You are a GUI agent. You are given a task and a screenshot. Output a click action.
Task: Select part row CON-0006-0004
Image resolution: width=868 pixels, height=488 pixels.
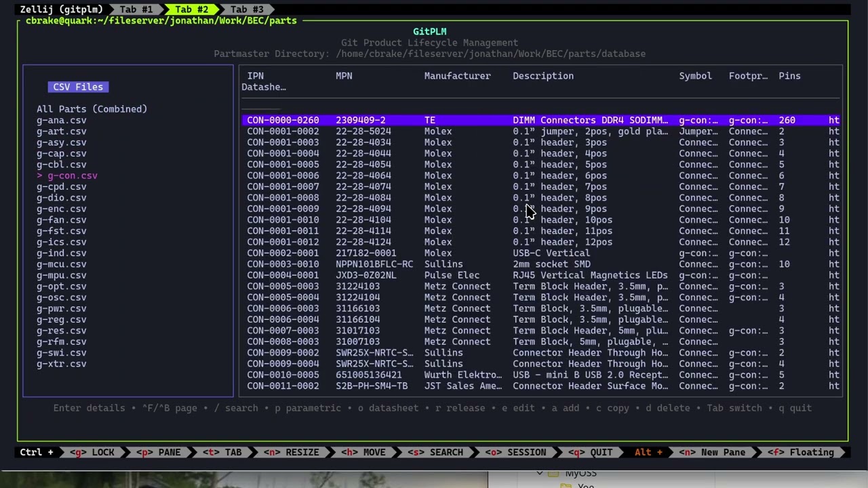click(x=540, y=319)
